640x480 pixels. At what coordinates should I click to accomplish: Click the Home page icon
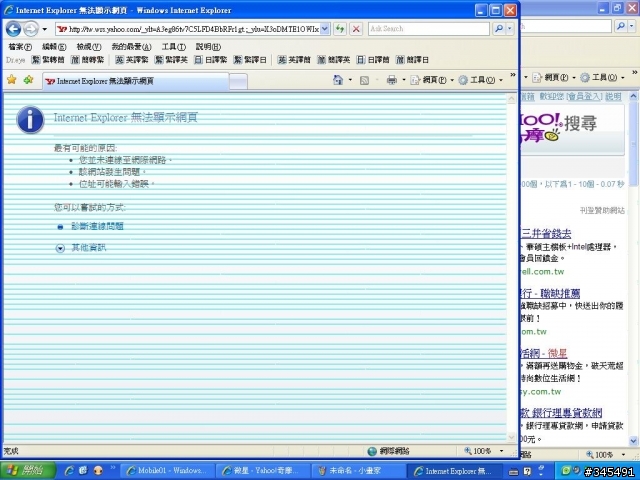coord(338,80)
